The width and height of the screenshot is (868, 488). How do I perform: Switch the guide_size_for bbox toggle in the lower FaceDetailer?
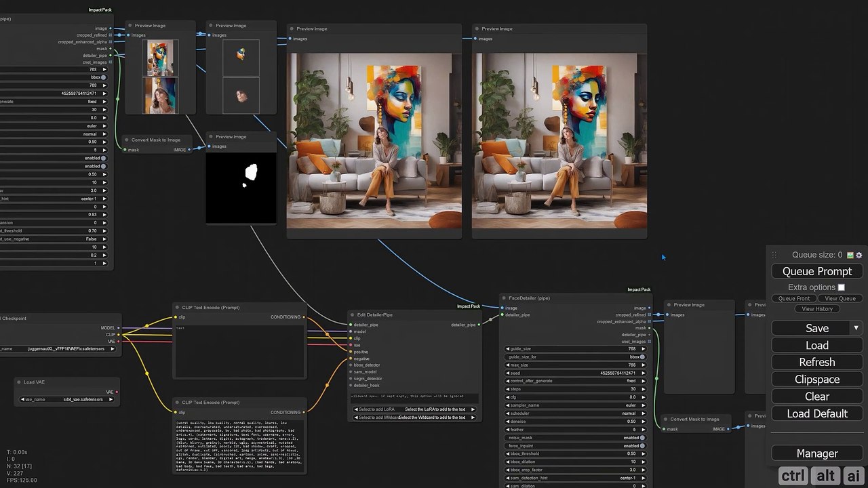pyautogui.click(x=642, y=357)
